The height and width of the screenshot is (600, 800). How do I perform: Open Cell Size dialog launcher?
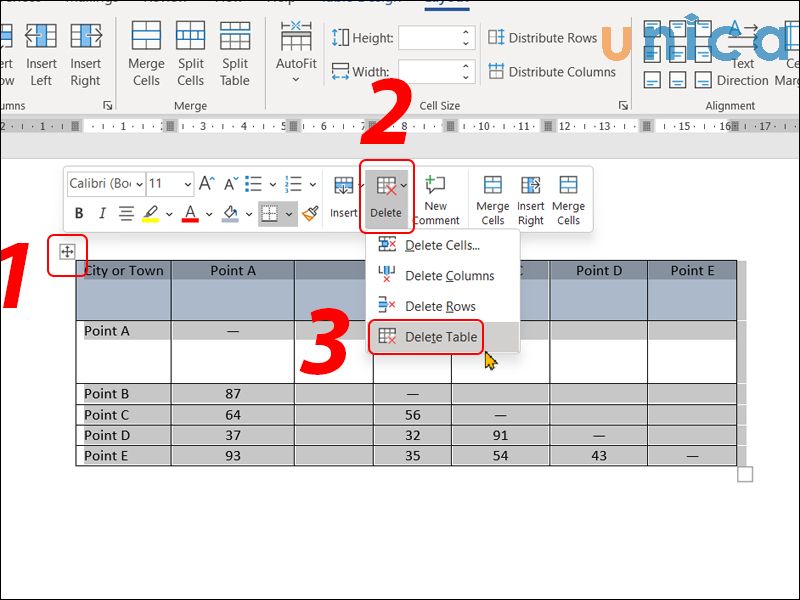623,105
